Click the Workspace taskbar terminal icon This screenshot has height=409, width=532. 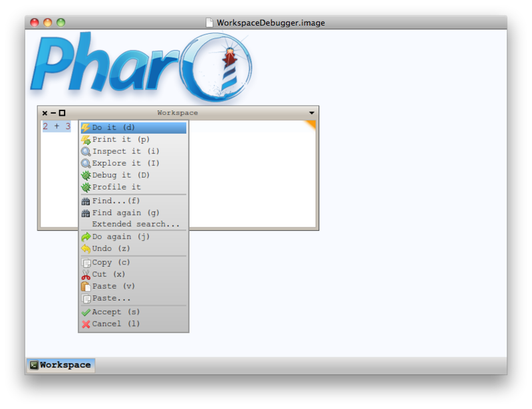(34, 365)
